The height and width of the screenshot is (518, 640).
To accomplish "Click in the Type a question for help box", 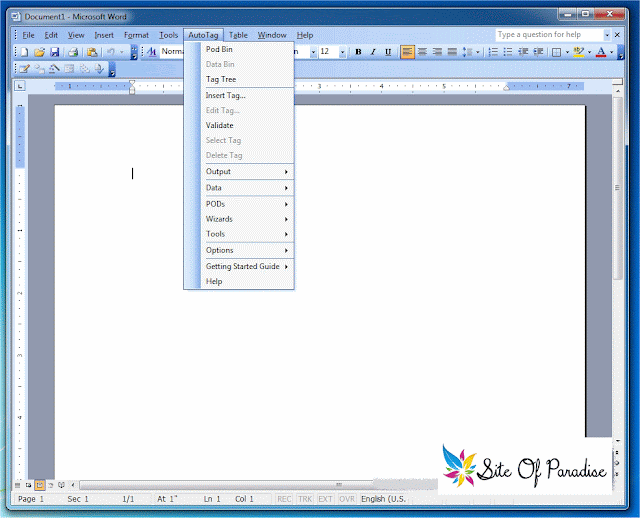I will tap(549, 35).
